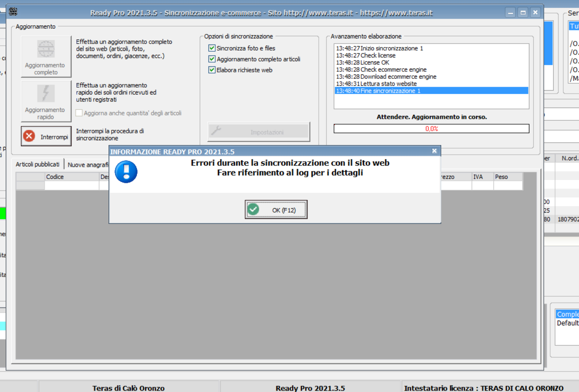Close the Informazione Ready Pro dialog
Viewport: 579px width, 392px height.
click(434, 151)
